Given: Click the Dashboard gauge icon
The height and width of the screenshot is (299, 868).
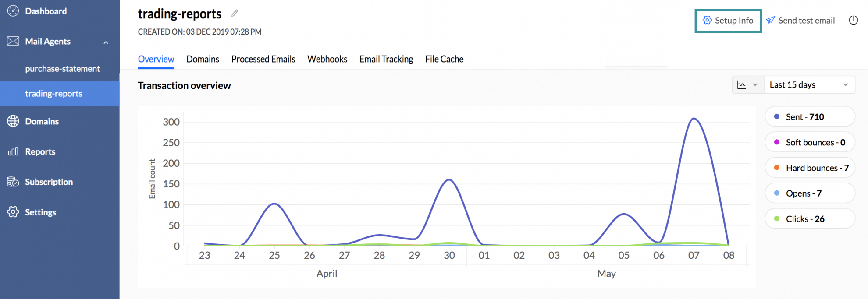Looking at the screenshot, I should click(x=13, y=11).
